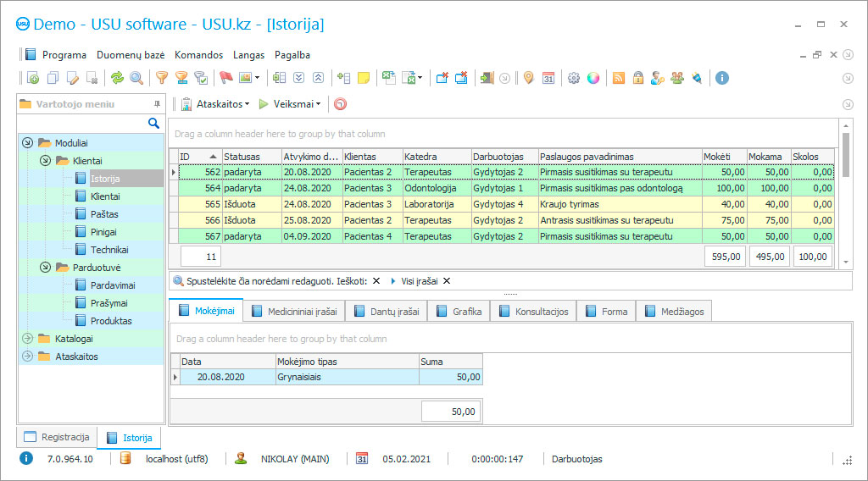Expand the Katalogai tree node
Viewport: 868px width, 481px height.
click(x=27, y=339)
